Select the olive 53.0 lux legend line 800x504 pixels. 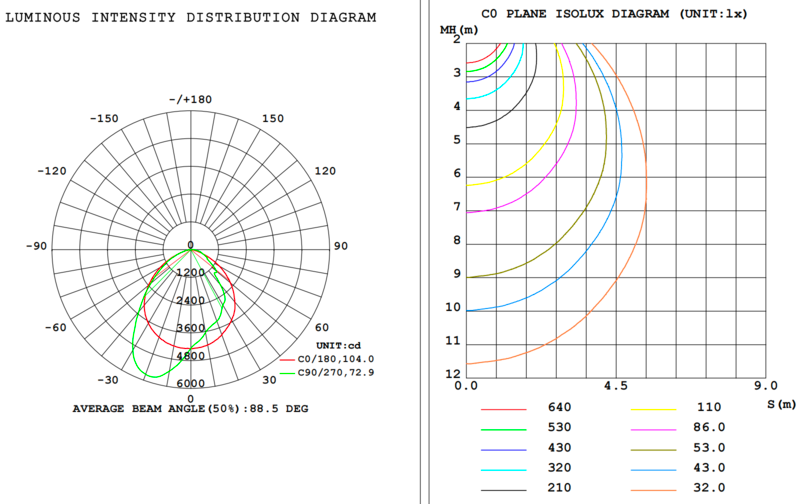click(x=654, y=449)
